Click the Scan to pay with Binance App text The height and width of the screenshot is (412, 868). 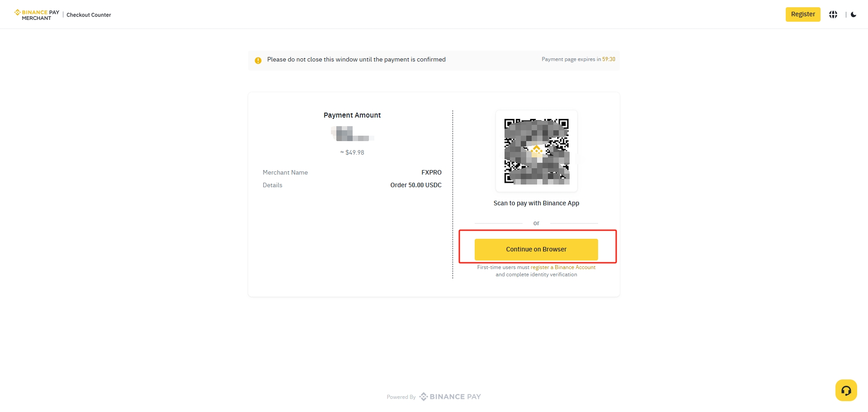[x=536, y=203]
